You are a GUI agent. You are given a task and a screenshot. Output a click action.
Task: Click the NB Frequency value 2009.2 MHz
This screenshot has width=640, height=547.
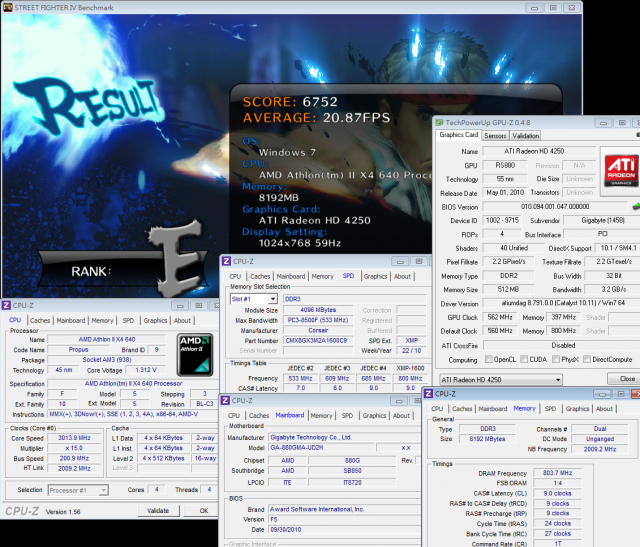[x=600, y=449]
